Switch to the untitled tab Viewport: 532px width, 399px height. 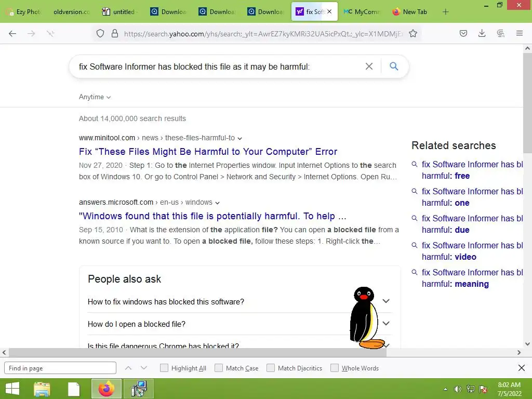pyautogui.click(x=120, y=12)
